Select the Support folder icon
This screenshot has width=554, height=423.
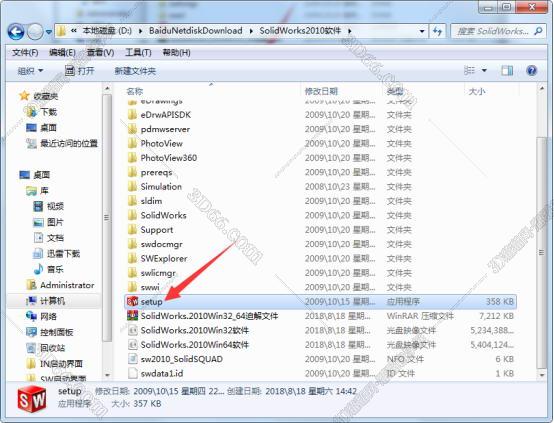tap(132, 230)
